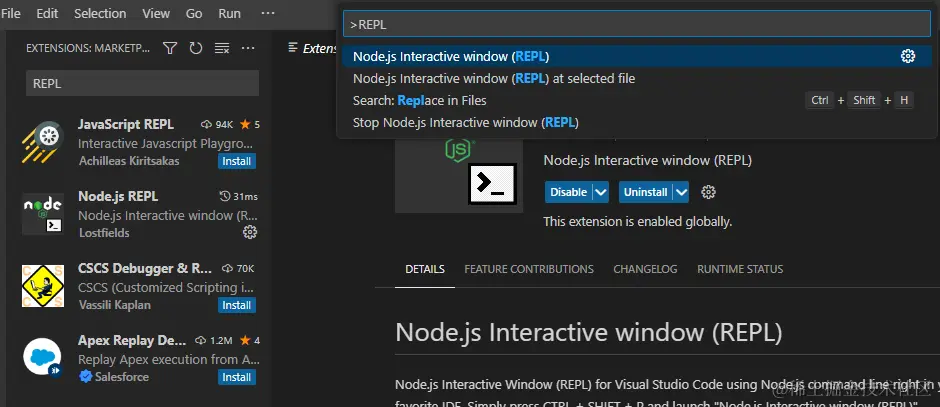940x407 pixels.
Task: Uninstall the Node.js REPL extension
Action: point(646,192)
